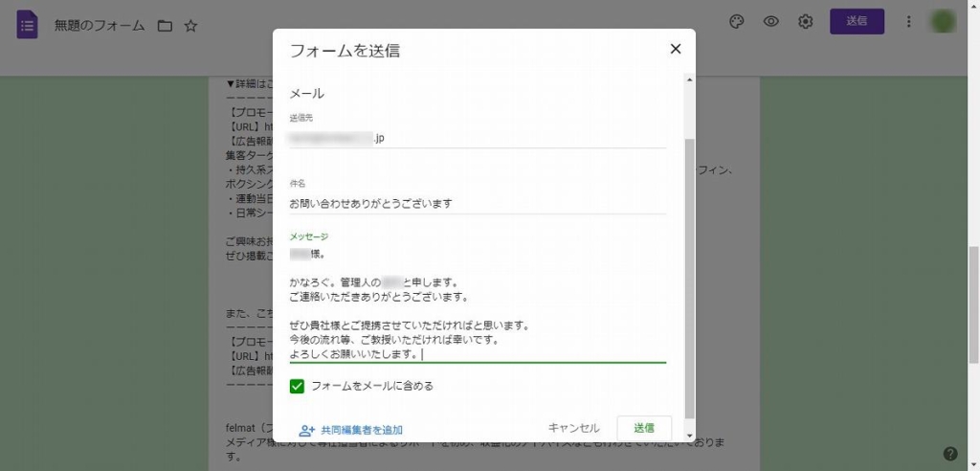This screenshot has width=980, height=471.
Task: Star the form with the star icon
Action: [190, 26]
